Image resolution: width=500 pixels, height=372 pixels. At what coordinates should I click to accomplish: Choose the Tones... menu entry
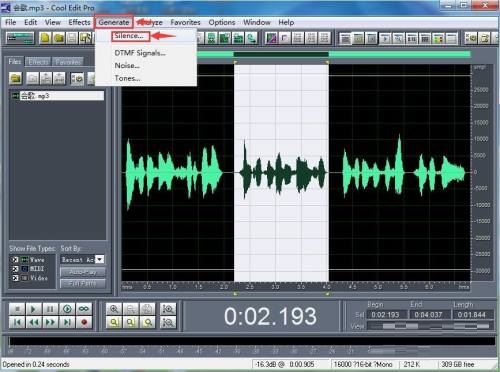[127, 78]
